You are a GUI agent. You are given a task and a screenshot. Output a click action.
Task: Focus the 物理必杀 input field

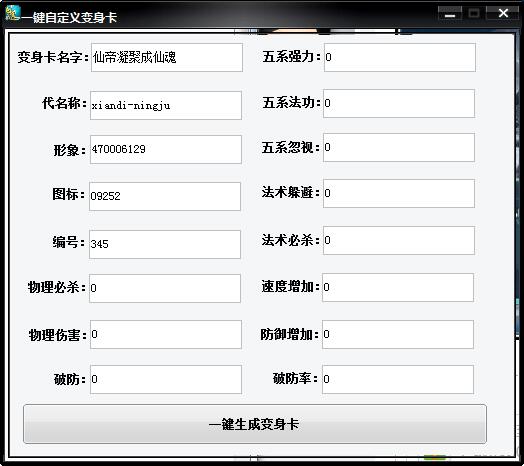tap(165, 288)
